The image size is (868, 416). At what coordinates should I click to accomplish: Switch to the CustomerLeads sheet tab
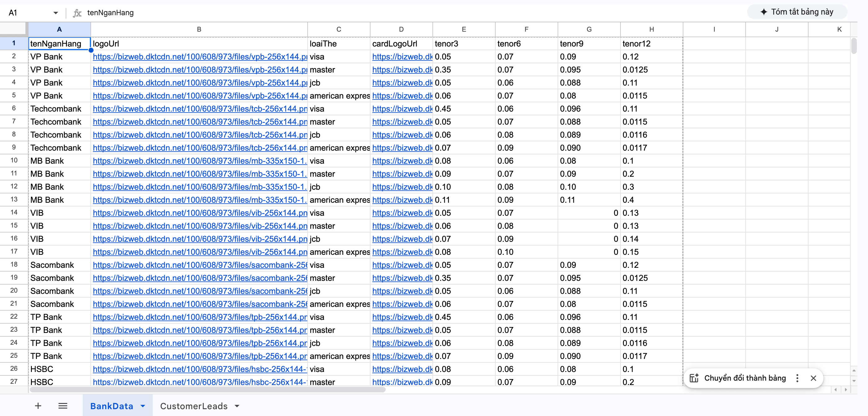click(x=194, y=406)
